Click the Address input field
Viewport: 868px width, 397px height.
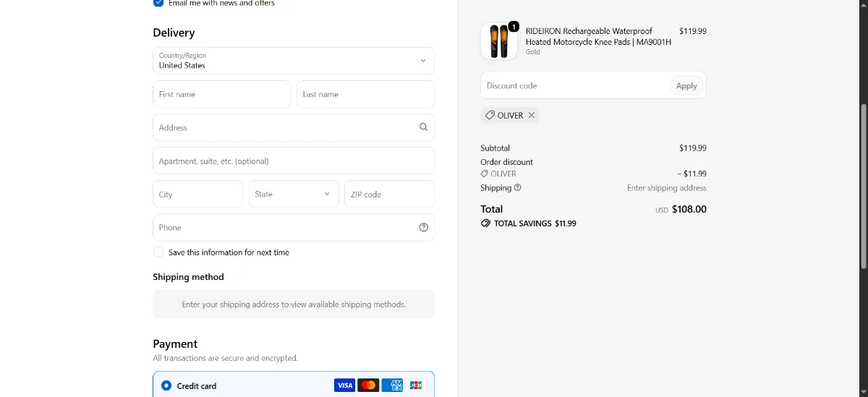pyautogui.click(x=294, y=127)
